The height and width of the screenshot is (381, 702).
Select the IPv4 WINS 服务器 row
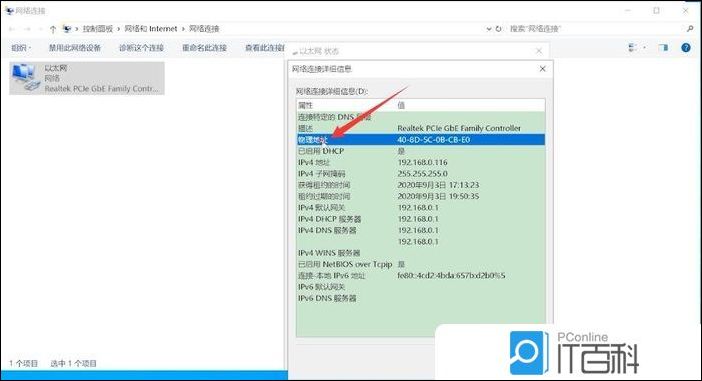point(421,253)
